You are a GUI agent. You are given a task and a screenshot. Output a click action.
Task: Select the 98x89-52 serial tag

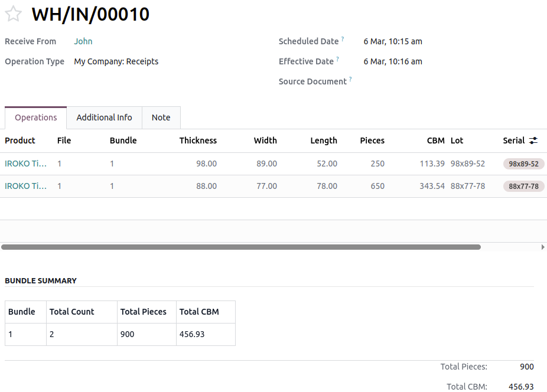523,164
